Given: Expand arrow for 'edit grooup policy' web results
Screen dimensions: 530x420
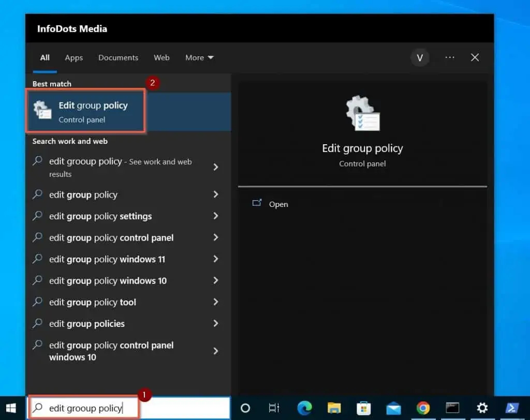Looking at the screenshot, I should coord(216,167).
